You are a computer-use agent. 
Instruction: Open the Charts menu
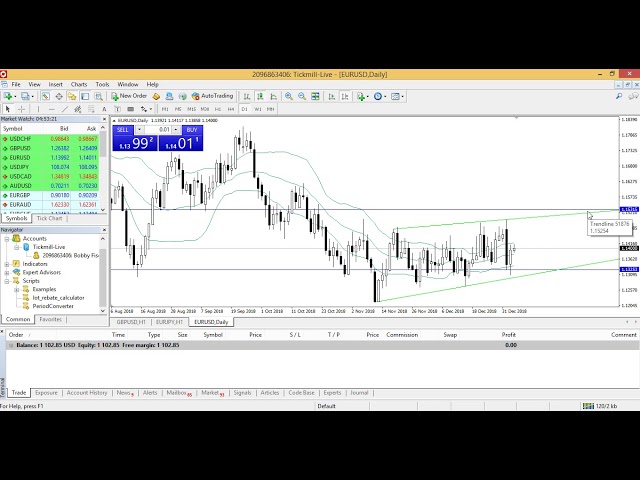(79, 84)
